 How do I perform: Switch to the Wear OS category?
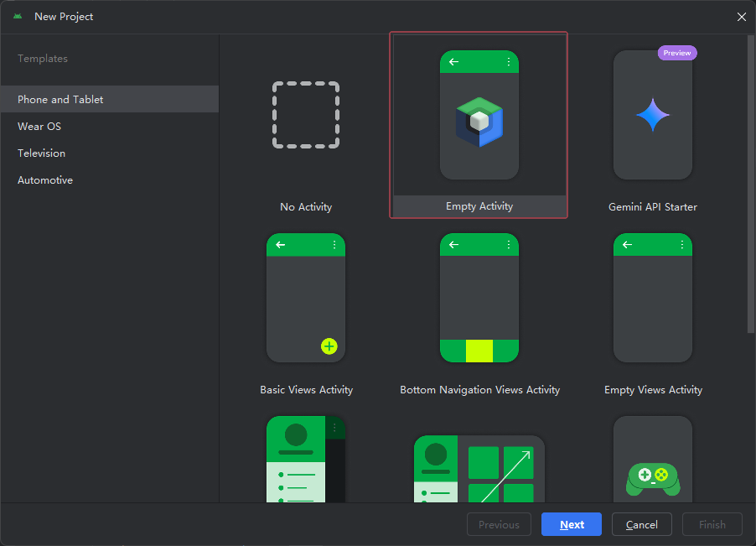point(39,126)
